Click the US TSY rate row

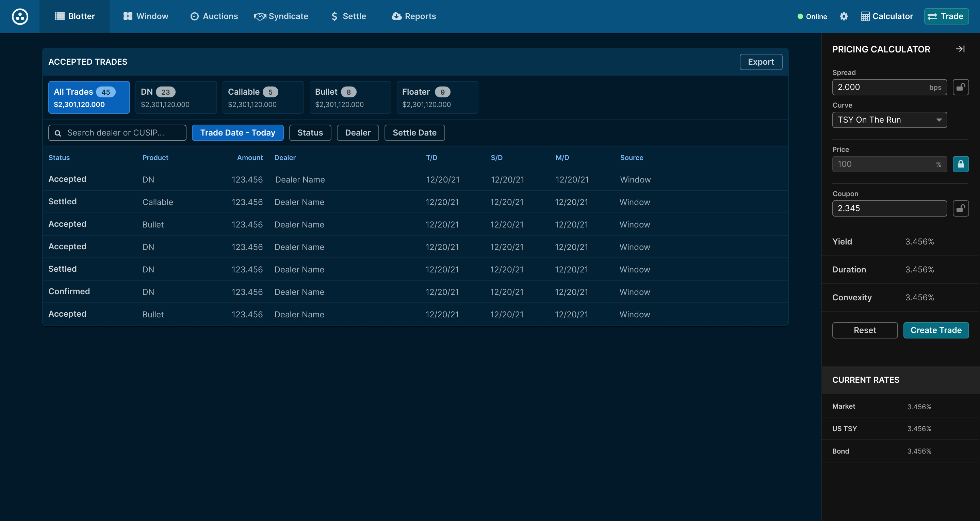[900, 429]
